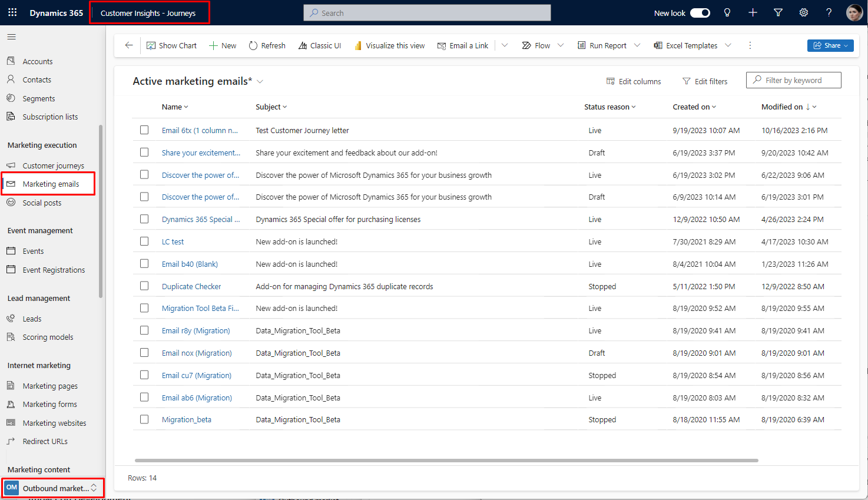Expand the Run Report dropdown chevron

637,45
